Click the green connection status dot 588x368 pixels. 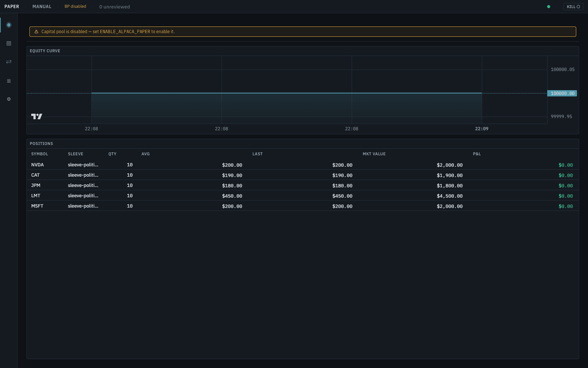pos(549,7)
